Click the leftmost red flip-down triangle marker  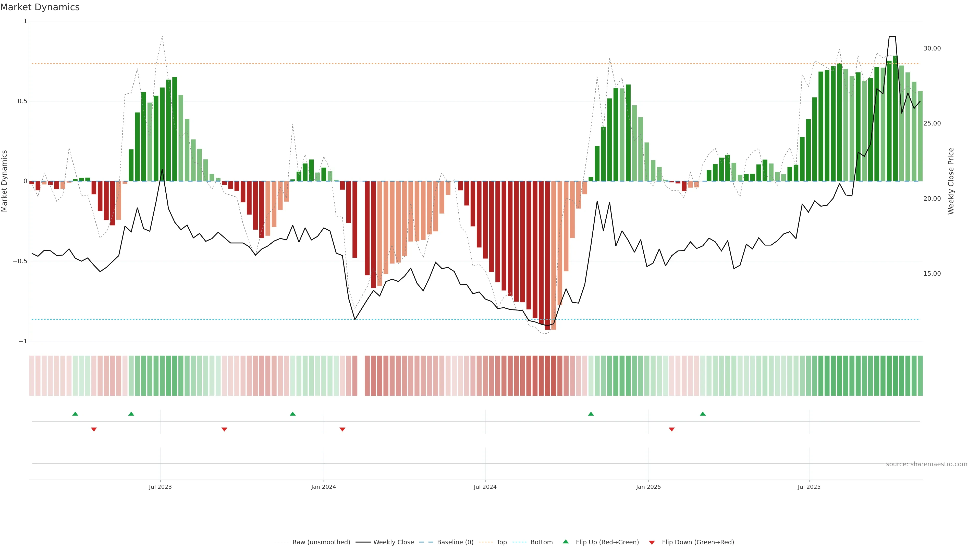[x=94, y=429]
